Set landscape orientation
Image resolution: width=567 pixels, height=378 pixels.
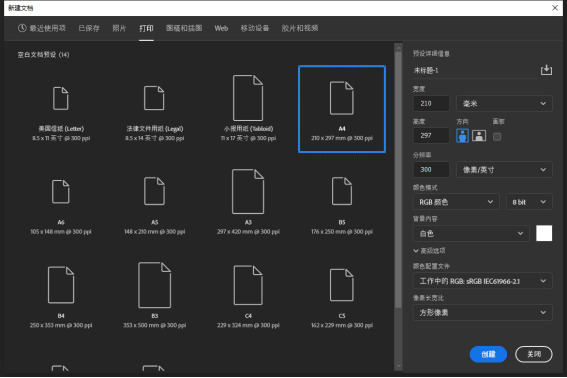point(479,136)
